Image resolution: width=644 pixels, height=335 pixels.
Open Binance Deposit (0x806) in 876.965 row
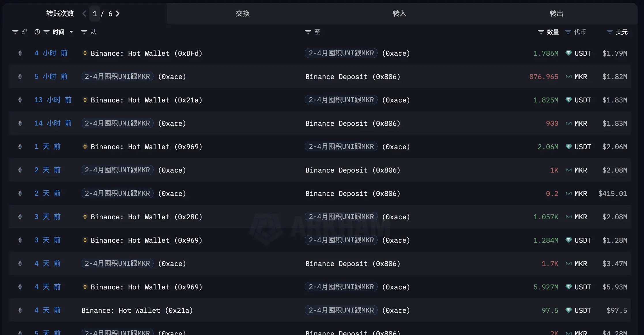point(353,77)
